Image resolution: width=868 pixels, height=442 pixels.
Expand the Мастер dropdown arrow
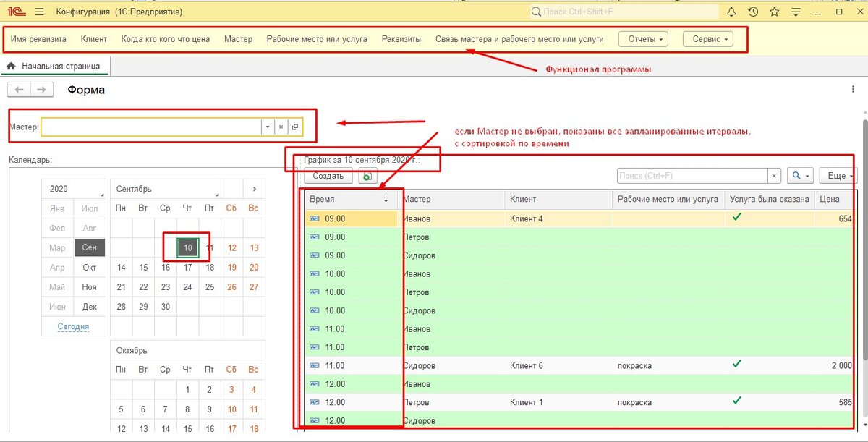tap(268, 127)
